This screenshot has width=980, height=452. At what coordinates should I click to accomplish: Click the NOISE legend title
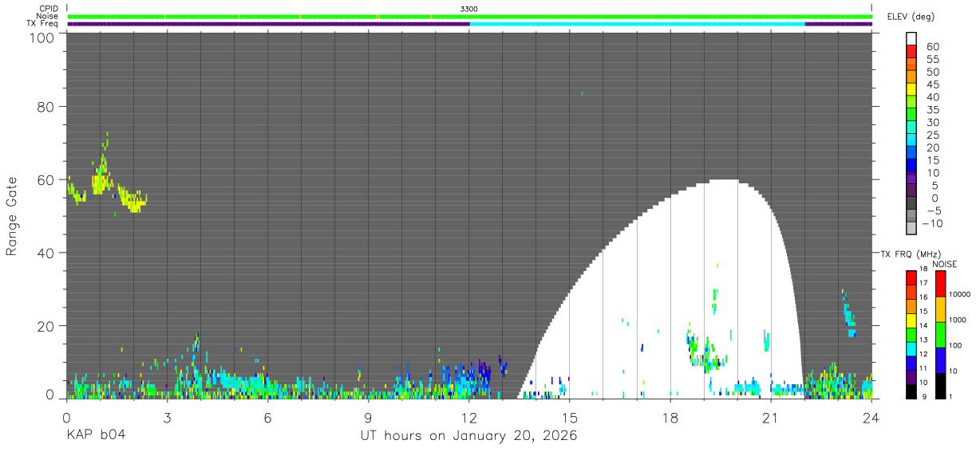[946, 264]
